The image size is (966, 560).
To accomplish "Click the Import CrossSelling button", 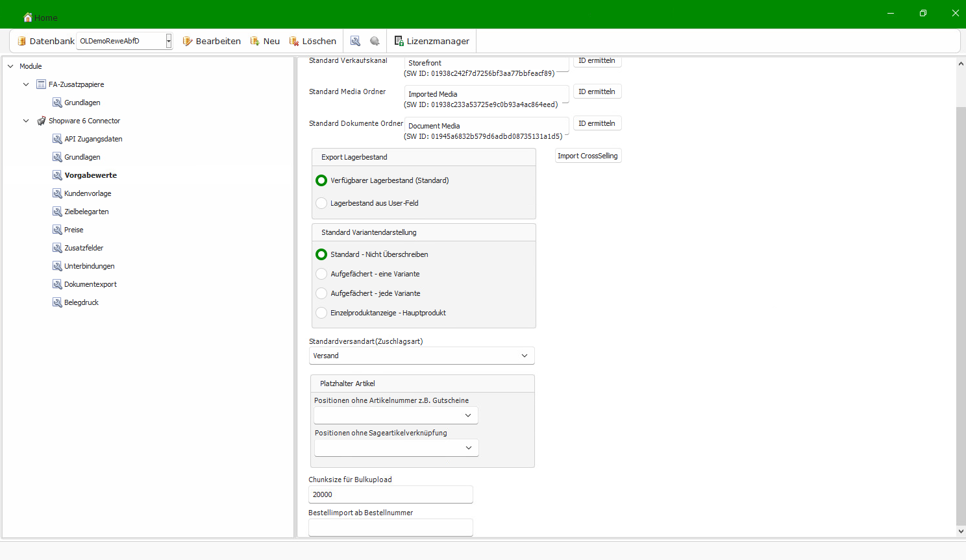I will pos(588,156).
